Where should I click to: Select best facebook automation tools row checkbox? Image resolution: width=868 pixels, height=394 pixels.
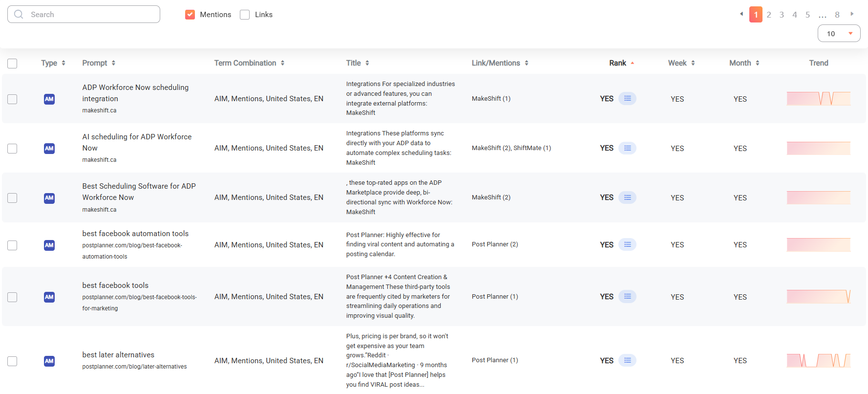12,245
